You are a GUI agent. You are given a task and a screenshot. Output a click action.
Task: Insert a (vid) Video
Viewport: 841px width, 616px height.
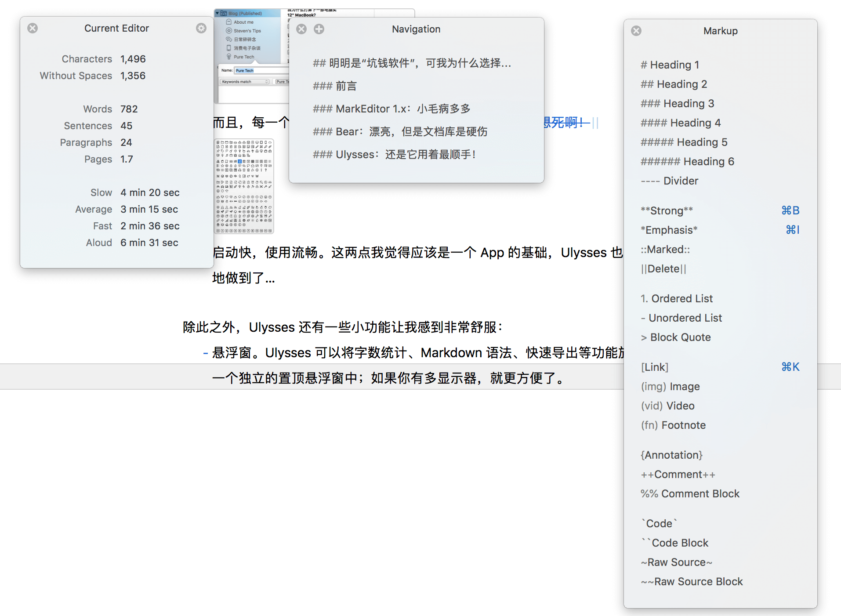point(668,406)
